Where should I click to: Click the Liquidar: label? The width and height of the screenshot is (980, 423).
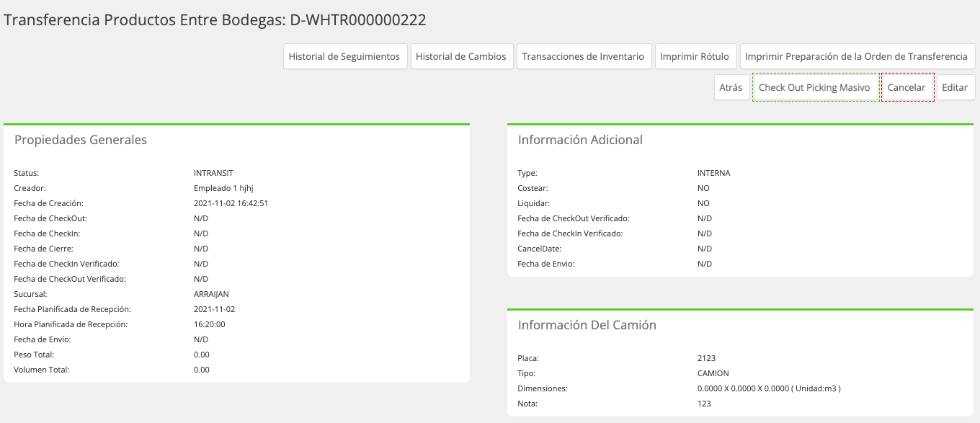click(x=533, y=203)
